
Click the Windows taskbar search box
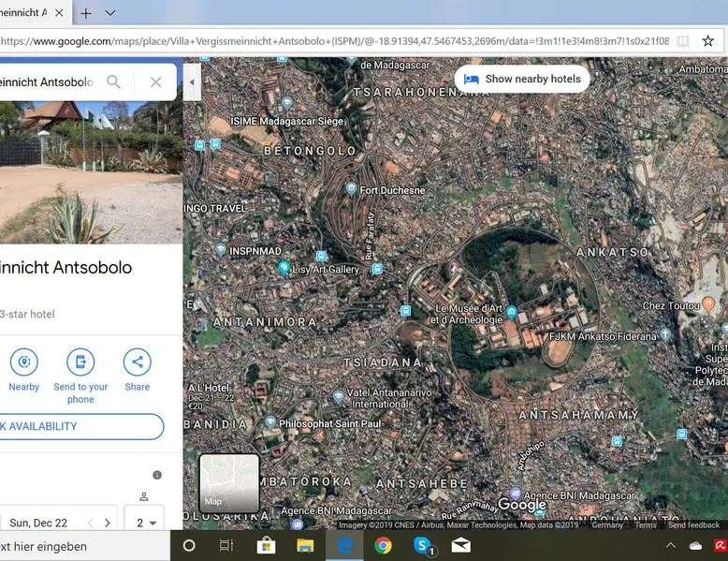(x=85, y=546)
